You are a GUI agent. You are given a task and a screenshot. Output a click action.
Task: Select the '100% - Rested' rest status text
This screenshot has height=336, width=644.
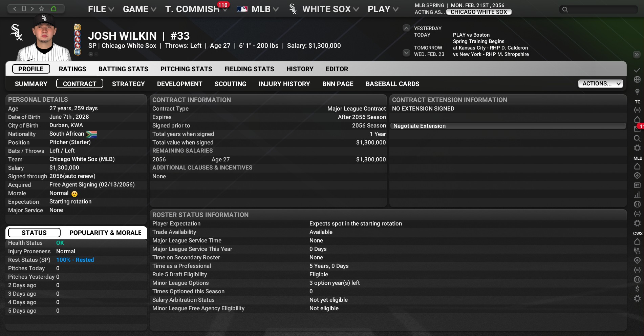coord(75,260)
